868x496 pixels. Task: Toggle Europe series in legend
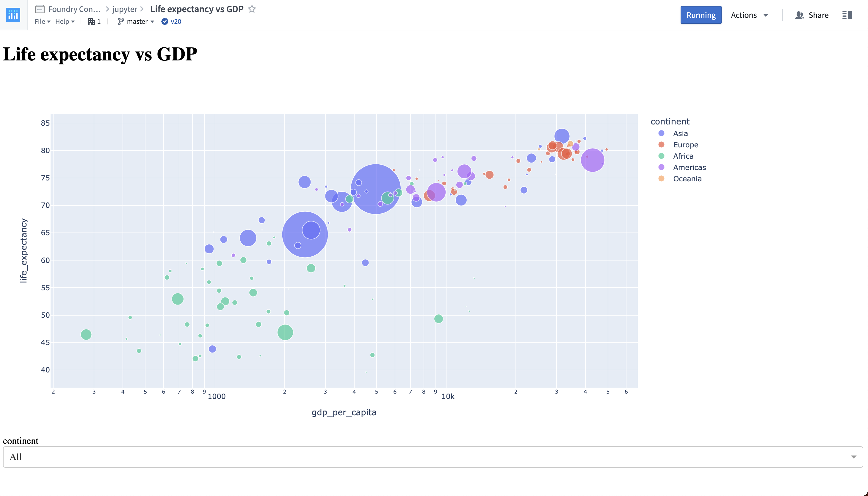click(x=686, y=145)
